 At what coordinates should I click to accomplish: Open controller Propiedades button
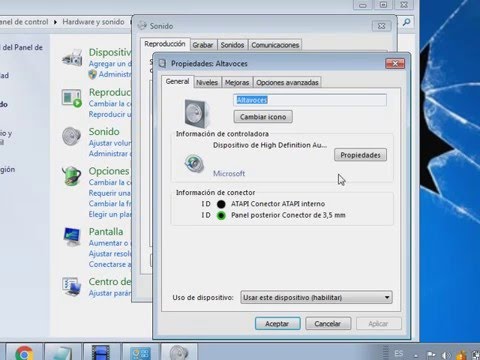360,155
